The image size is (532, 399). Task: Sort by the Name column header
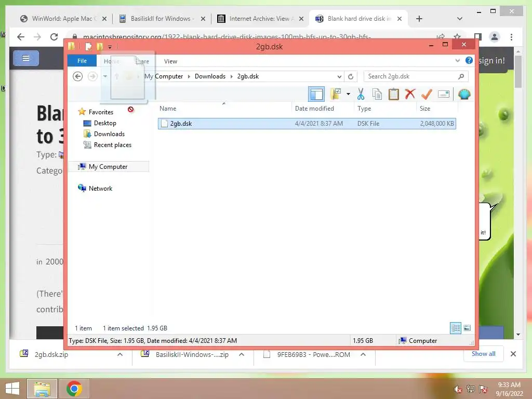(224, 109)
